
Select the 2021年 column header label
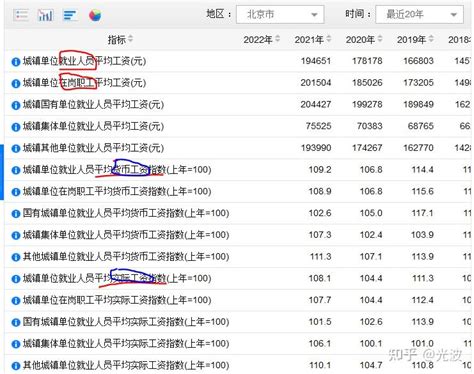click(309, 40)
